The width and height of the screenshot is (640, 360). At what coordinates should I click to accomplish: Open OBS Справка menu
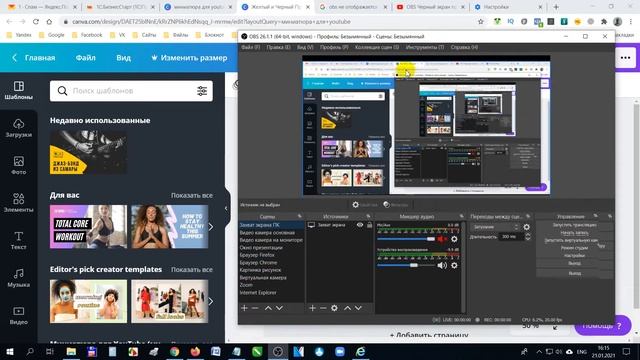point(464,47)
